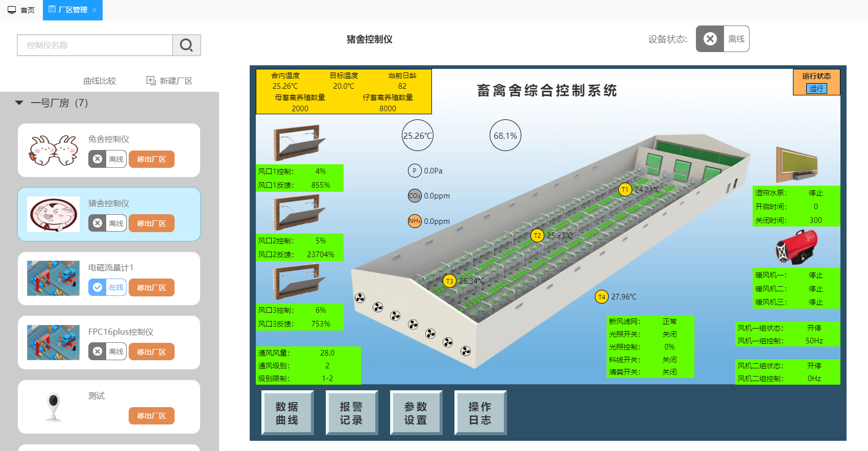868x451 pixels.
Task: Toggle 电磁流量计1 online status switch
Action: coord(107,288)
